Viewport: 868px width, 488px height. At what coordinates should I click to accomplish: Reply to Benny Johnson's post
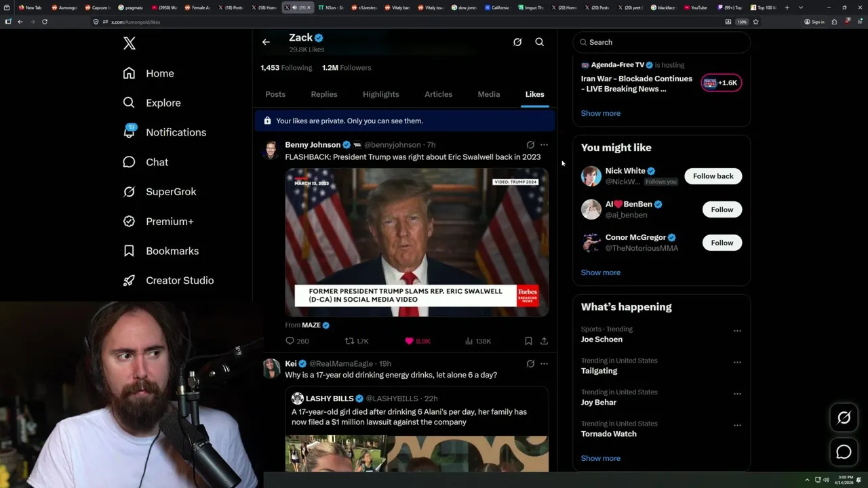pyautogui.click(x=297, y=341)
